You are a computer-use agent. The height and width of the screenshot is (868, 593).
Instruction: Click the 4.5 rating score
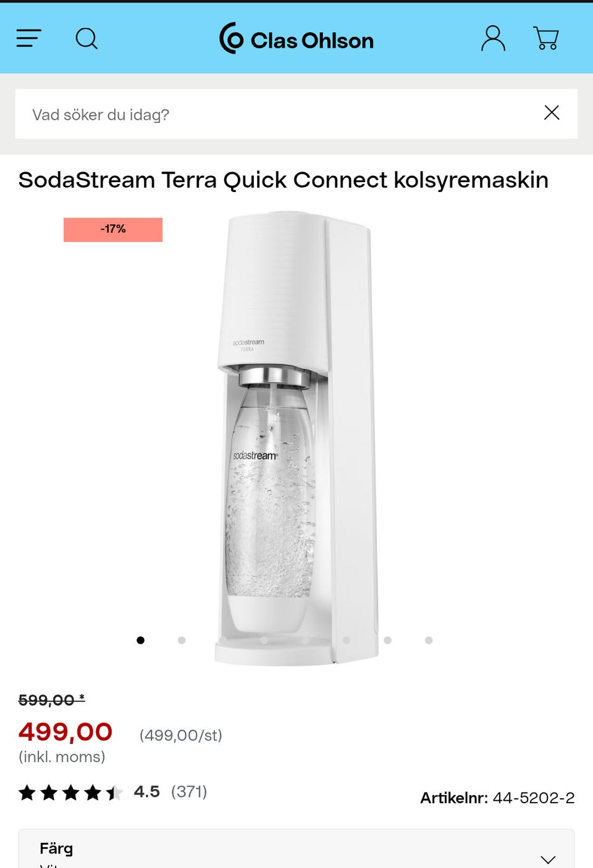[x=147, y=791]
